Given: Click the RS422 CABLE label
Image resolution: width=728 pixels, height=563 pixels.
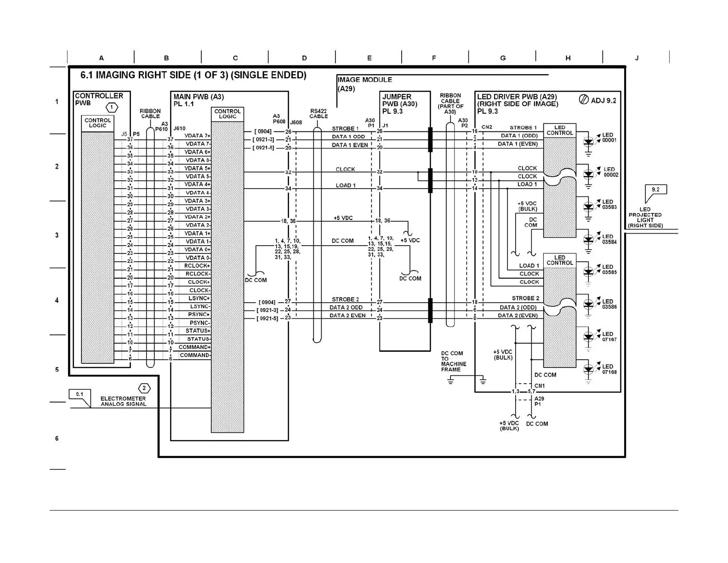Looking at the screenshot, I should pyautogui.click(x=318, y=114).
